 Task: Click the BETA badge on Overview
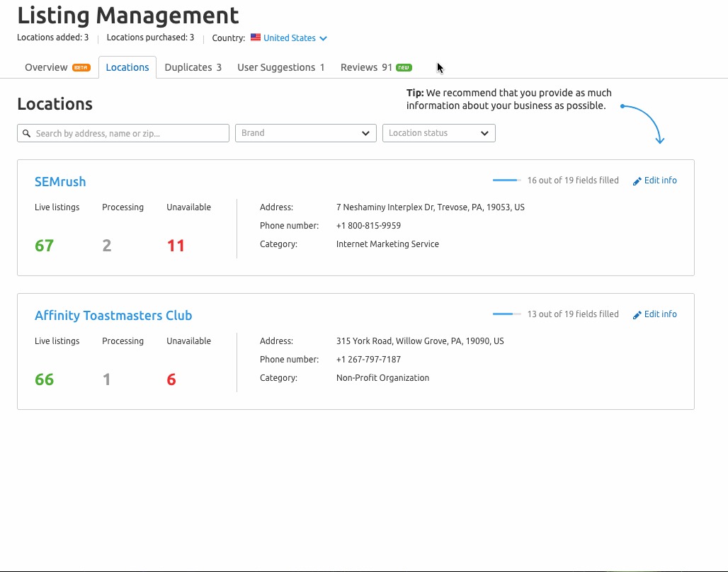click(x=81, y=68)
